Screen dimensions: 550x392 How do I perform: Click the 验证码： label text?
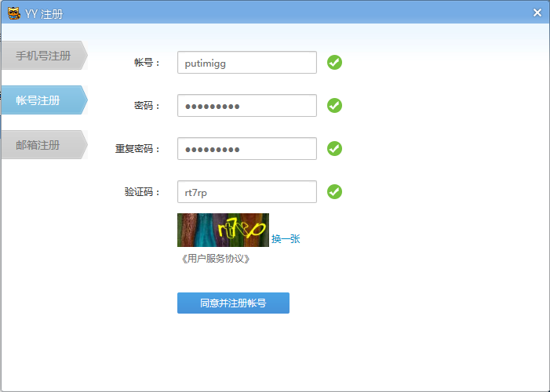pos(142,192)
